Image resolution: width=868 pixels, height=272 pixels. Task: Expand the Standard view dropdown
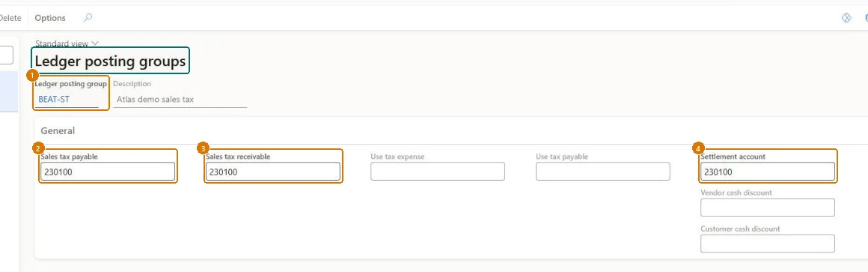click(x=67, y=43)
